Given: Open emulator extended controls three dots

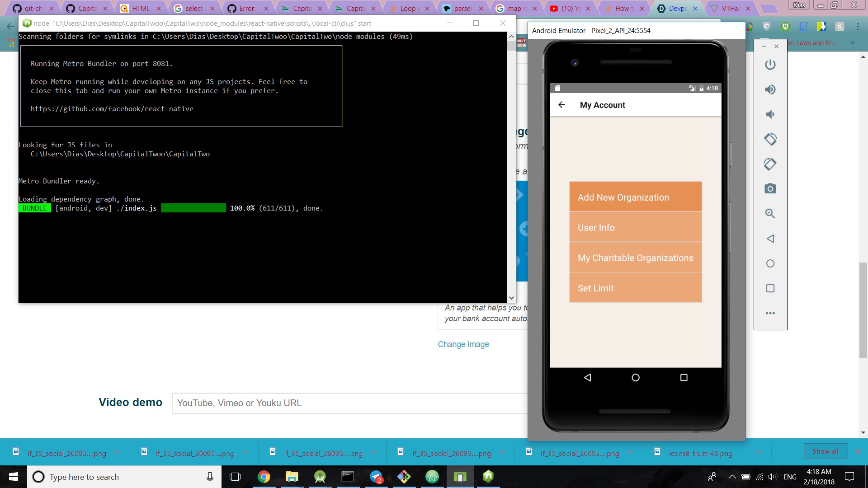Looking at the screenshot, I should pyautogui.click(x=770, y=313).
